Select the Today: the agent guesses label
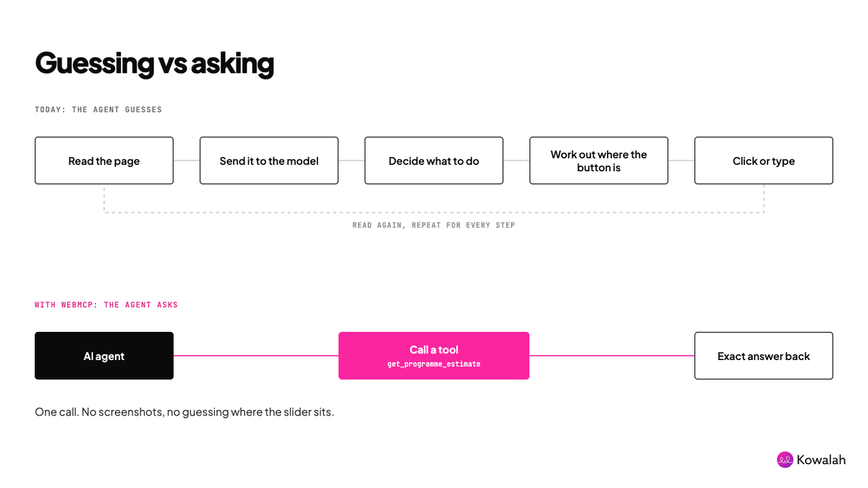This screenshot has width=868, height=488. [98, 110]
